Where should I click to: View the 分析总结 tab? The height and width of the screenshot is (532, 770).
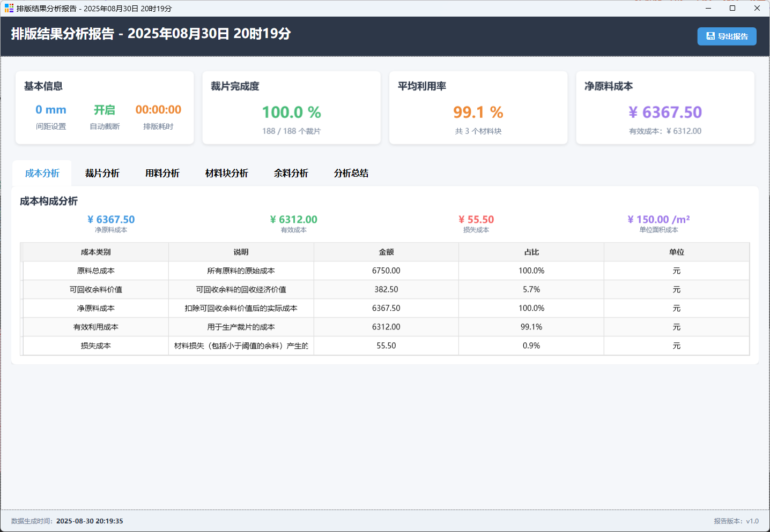[351, 173]
